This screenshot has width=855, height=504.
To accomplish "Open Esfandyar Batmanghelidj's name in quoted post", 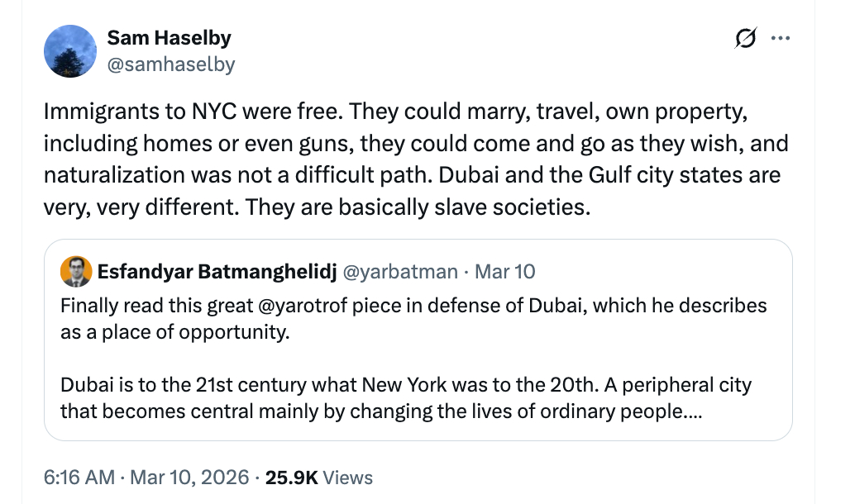I will (216, 272).
